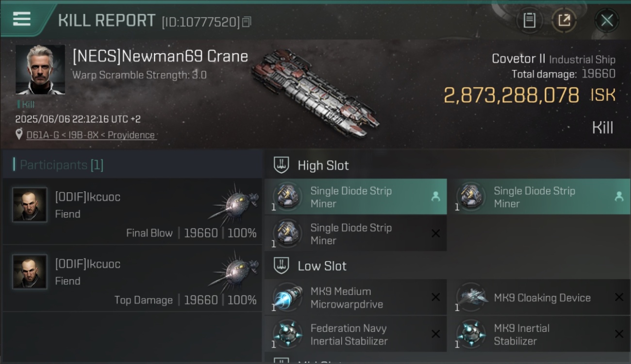Share kill report via export icon
Screen dimensions: 631x364
(564, 20)
